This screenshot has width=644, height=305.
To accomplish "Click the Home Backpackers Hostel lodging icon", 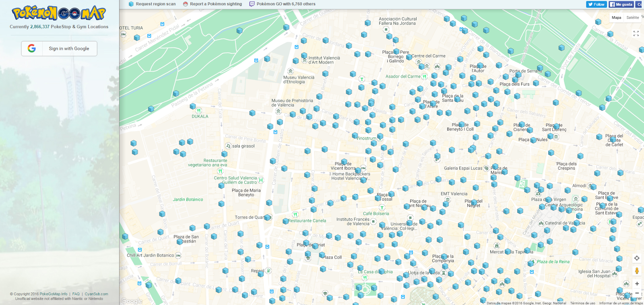I will point(363,168).
